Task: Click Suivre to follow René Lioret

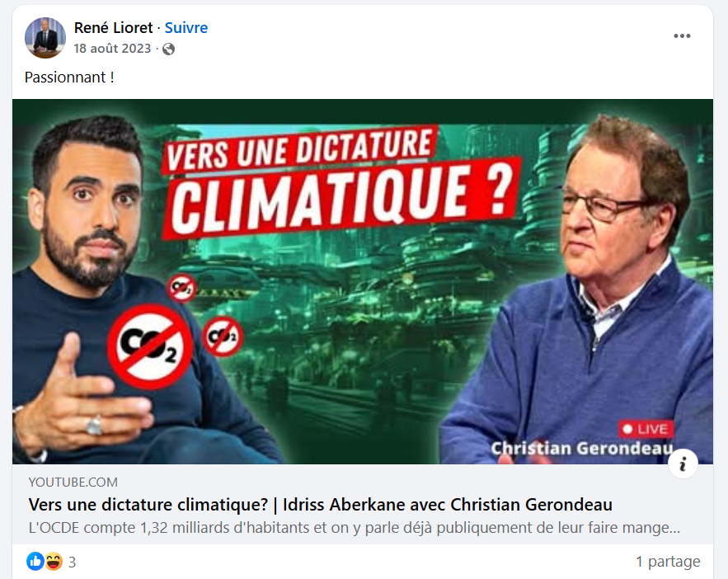Action: (186, 28)
